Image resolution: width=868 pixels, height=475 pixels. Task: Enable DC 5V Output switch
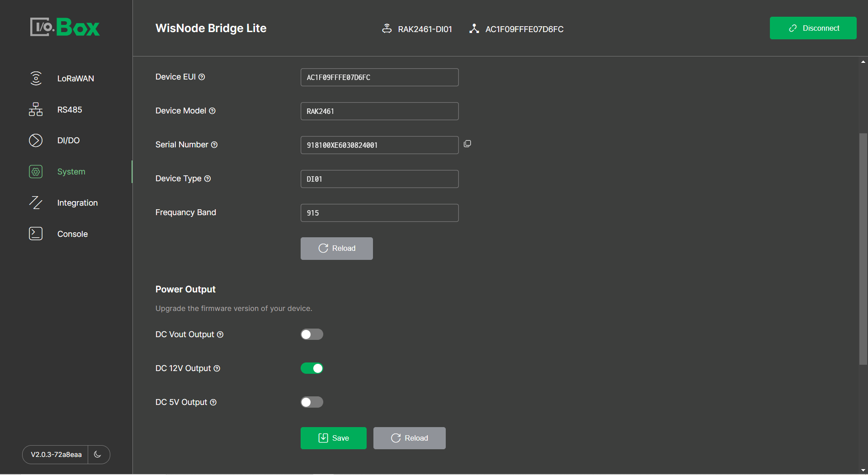312,402
